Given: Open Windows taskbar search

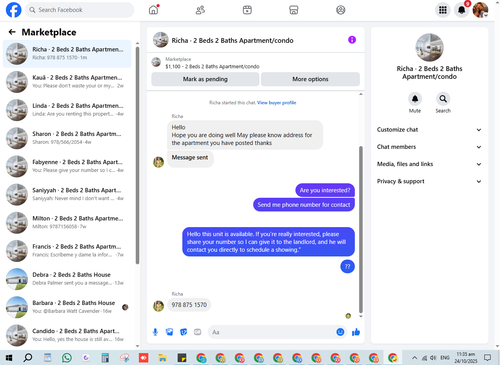Looking at the screenshot, I should click(28, 358).
